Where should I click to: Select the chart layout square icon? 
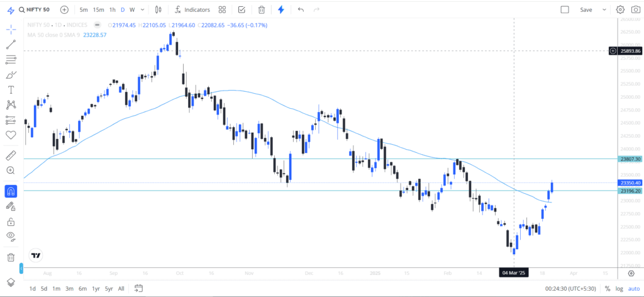pos(565,9)
